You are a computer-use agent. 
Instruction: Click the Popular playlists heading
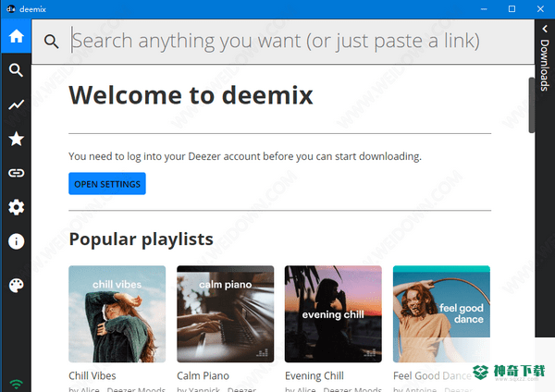click(x=142, y=239)
